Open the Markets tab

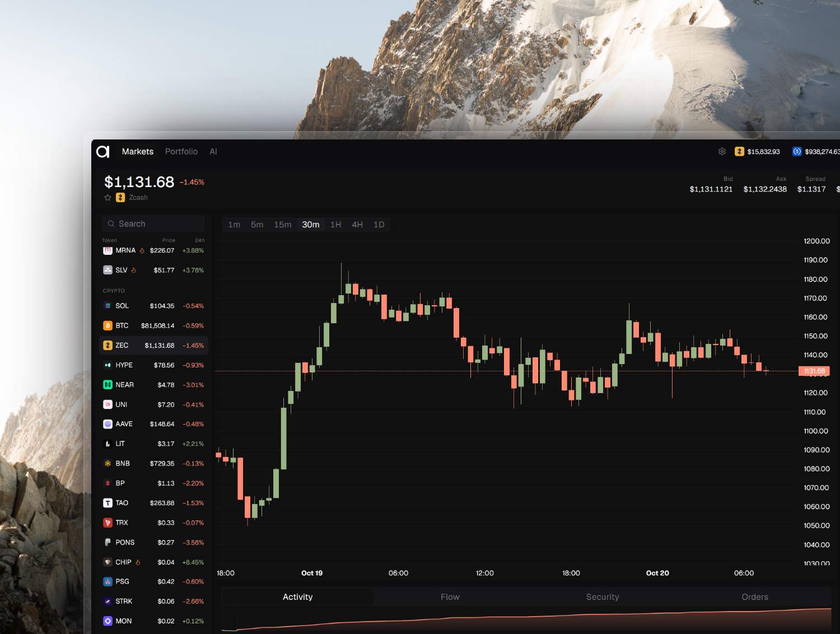(x=138, y=152)
